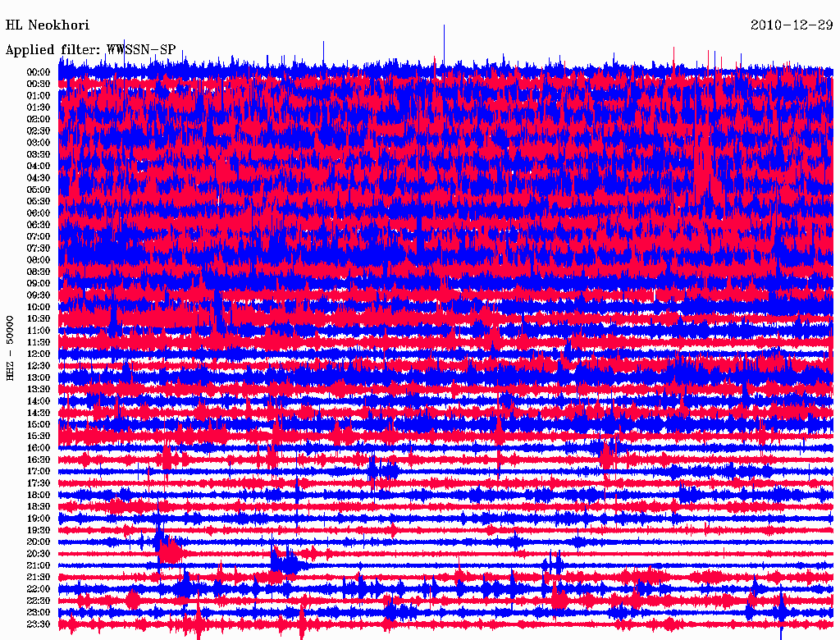Select the 04:30 time label
Screen dimensions: 840x640
[39, 178]
